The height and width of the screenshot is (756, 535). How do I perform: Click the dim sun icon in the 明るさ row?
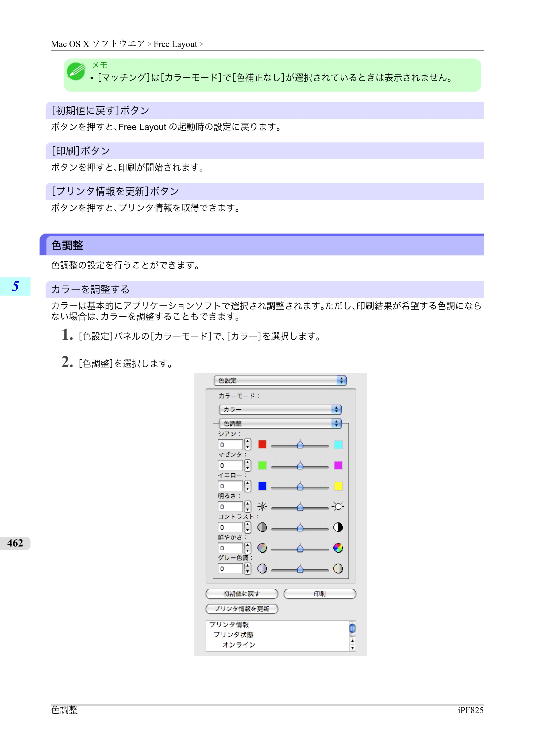pos(262,506)
